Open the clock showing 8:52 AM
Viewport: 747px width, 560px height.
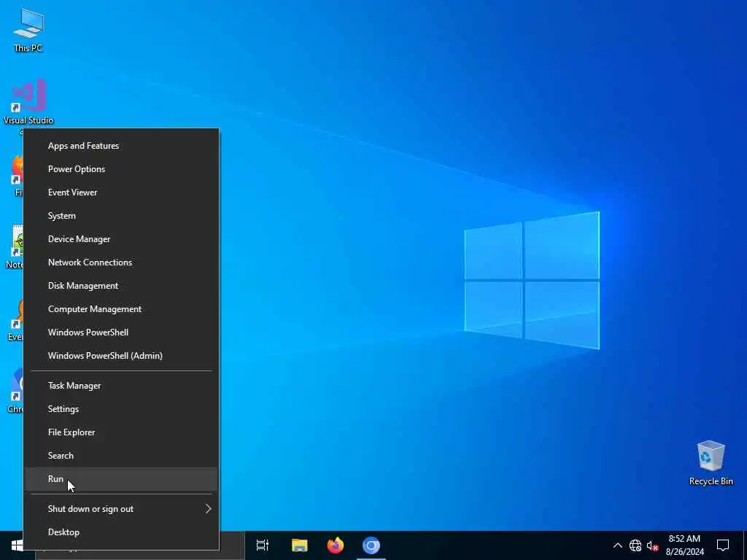coord(684,545)
